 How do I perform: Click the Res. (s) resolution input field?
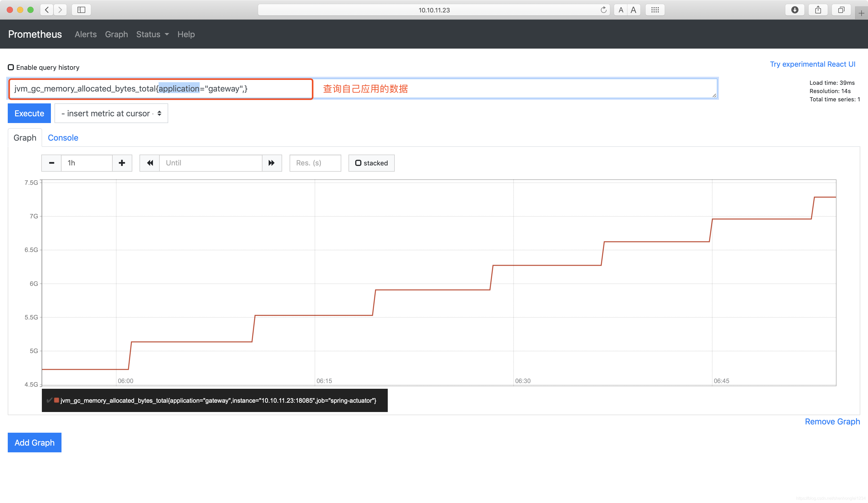click(315, 163)
